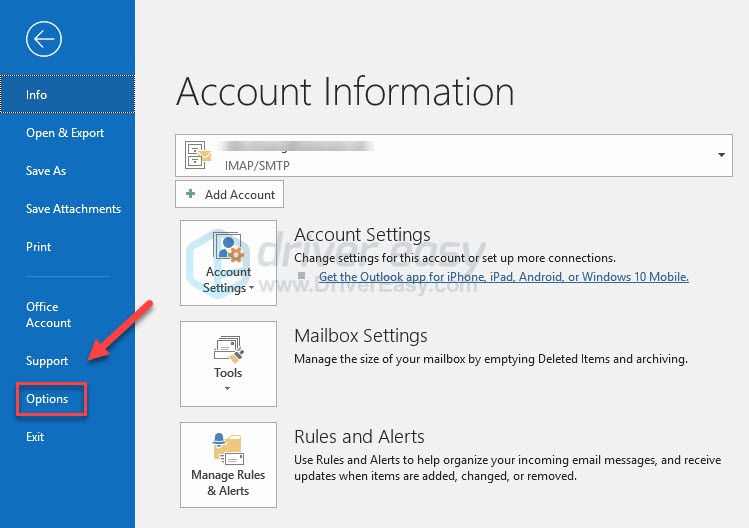Exit Outlook from the sidebar
749x528 pixels.
[x=35, y=437]
